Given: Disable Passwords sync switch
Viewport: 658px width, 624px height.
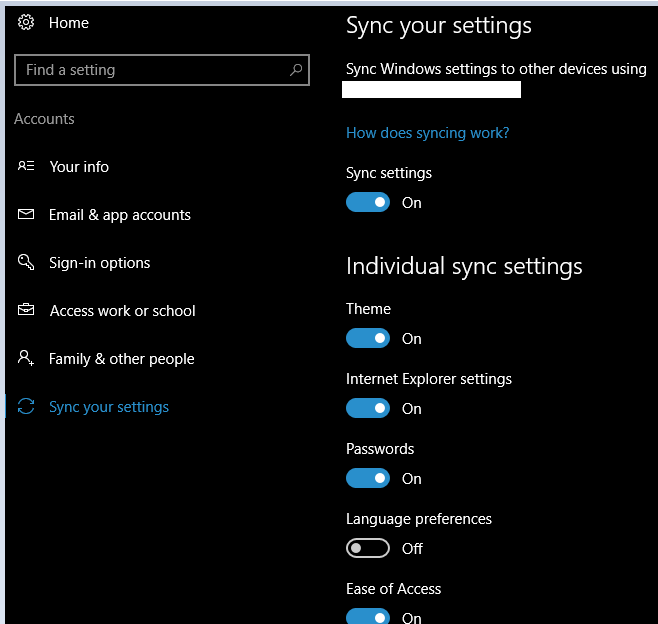Looking at the screenshot, I should tap(368, 478).
